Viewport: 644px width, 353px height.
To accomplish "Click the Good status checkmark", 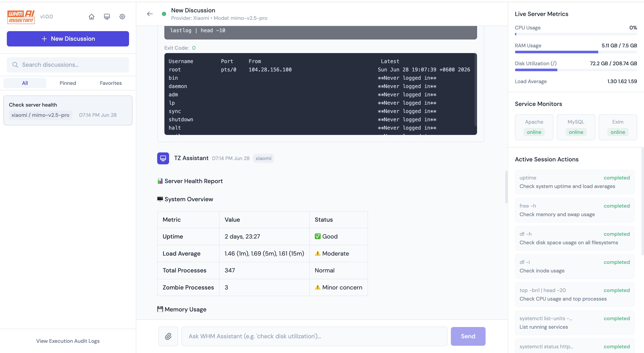I will click(x=318, y=236).
